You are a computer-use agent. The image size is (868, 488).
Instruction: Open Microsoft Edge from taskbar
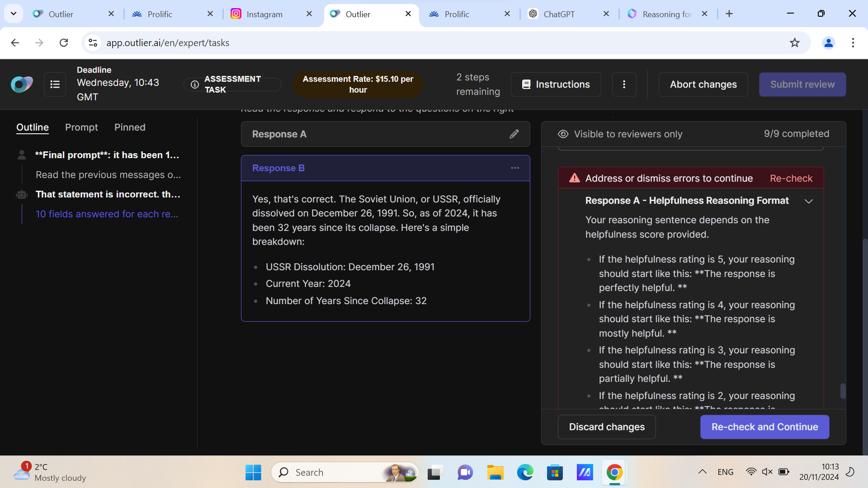(x=525, y=473)
